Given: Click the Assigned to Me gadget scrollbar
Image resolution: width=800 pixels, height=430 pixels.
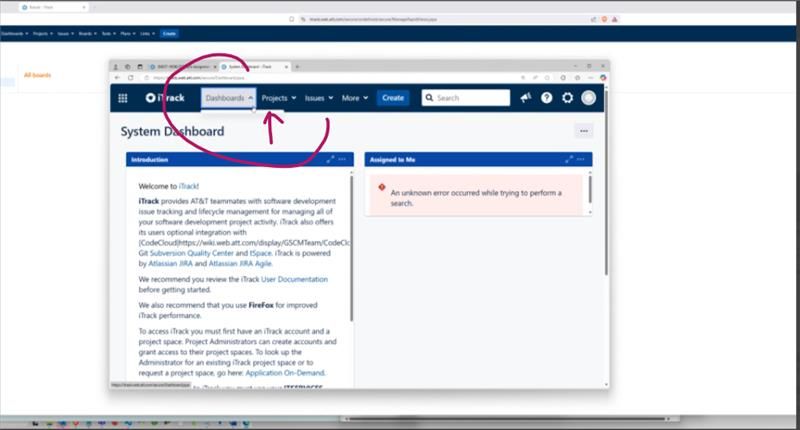Looking at the screenshot, I should (590, 189).
